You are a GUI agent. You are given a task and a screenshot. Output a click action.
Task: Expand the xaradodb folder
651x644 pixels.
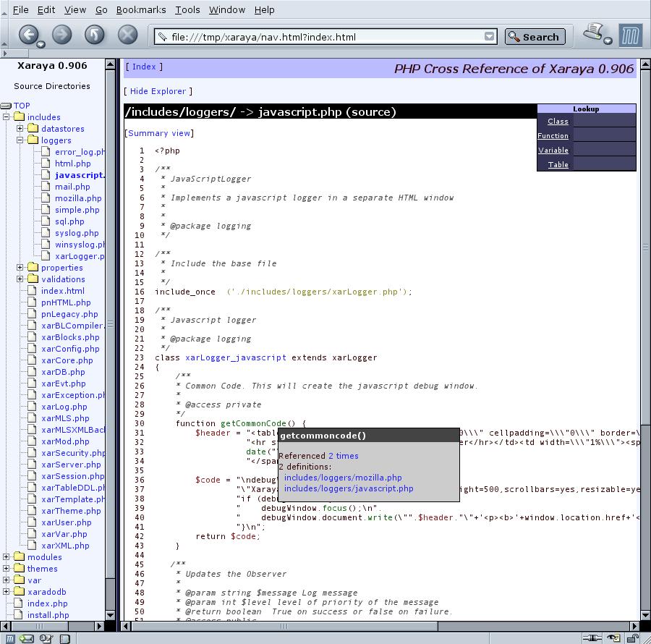[x=7, y=592]
